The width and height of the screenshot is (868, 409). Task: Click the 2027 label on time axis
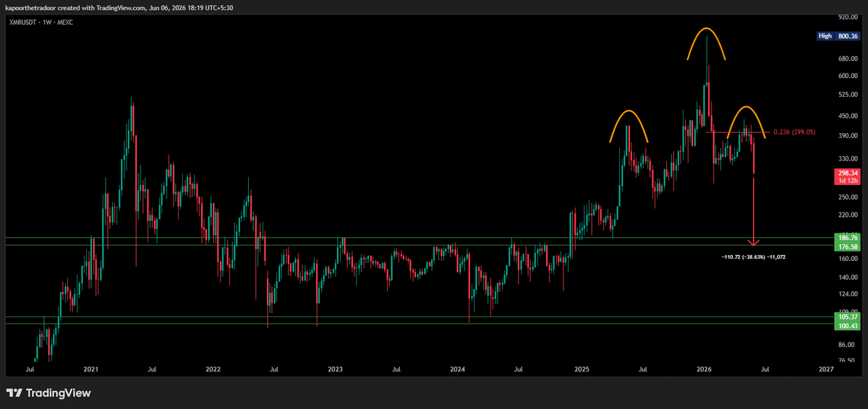[826, 369]
